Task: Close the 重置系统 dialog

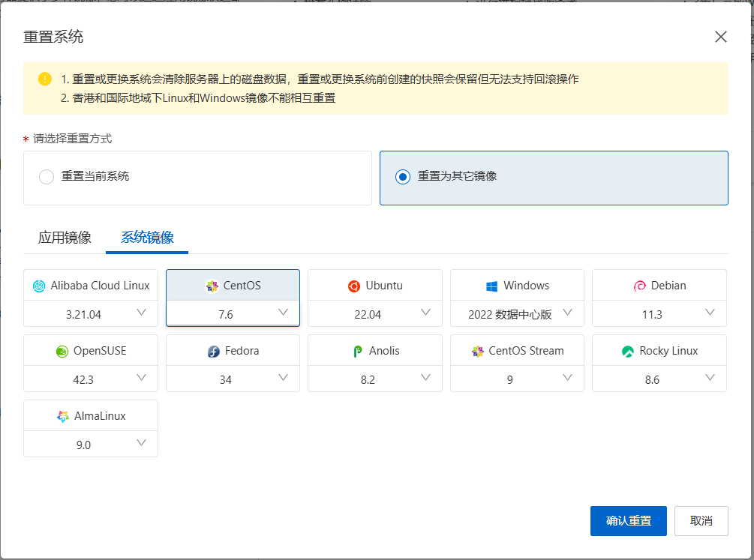Action: [720, 37]
